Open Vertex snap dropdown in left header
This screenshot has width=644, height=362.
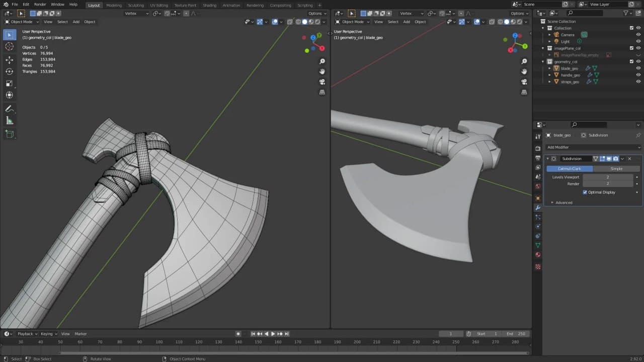[x=136, y=14]
